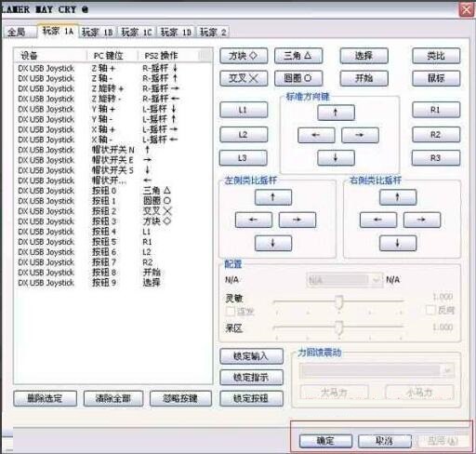Switch to the 玩家 2 tab
The width and height of the screenshot is (476, 454).
pos(213,32)
